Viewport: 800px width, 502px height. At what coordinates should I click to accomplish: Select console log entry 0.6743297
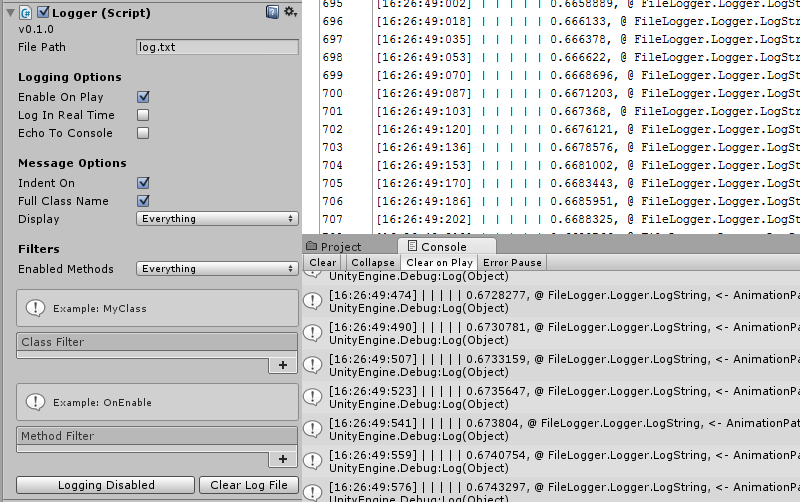coord(551,490)
